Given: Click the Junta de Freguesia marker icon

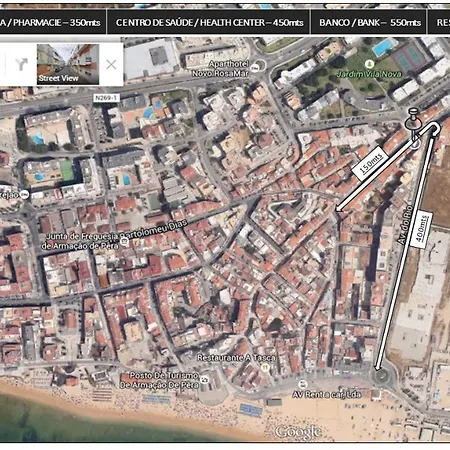Looking at the screenshot, I should [x=124, y=242].
